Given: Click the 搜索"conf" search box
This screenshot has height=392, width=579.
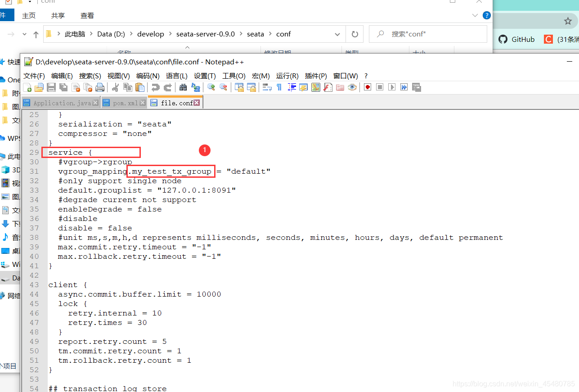Looking at the screenshot, I should pyautogui.click(x=428, y=34).
